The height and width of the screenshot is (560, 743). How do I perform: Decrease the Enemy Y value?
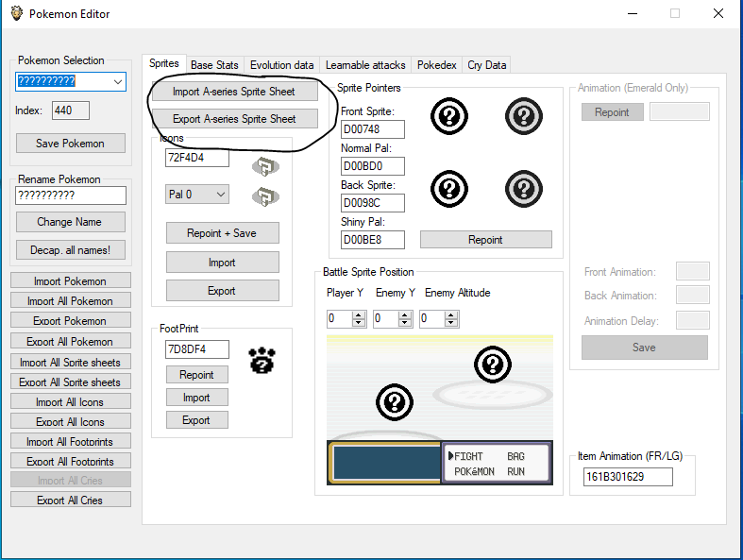point(407,323)
